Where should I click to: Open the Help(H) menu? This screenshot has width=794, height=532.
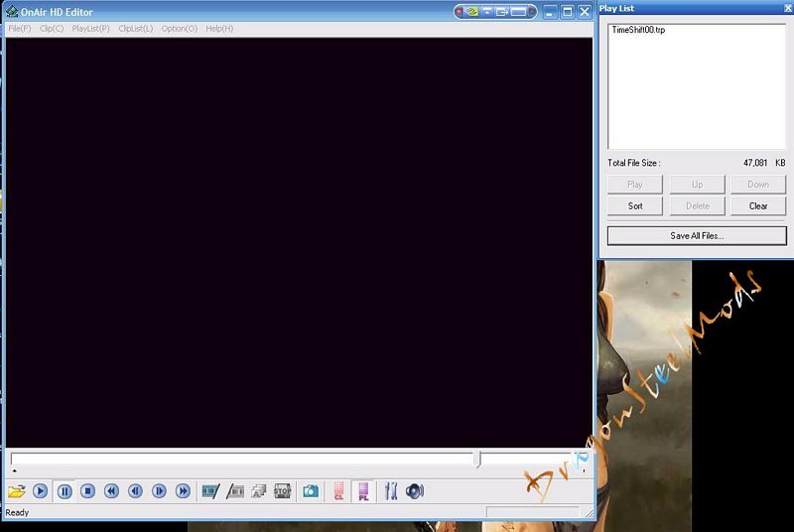[219, 29]
